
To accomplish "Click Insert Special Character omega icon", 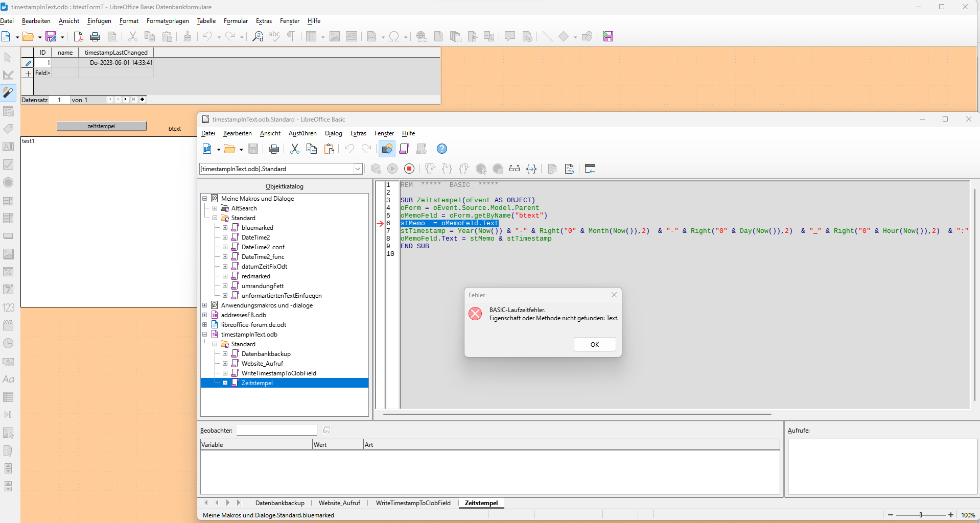I will click(x=394, y=36).
